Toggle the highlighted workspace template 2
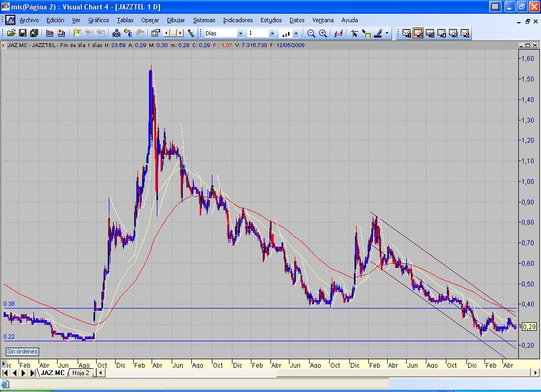The height and width of the screenshot is (392, 541). [x=418, y=33]
